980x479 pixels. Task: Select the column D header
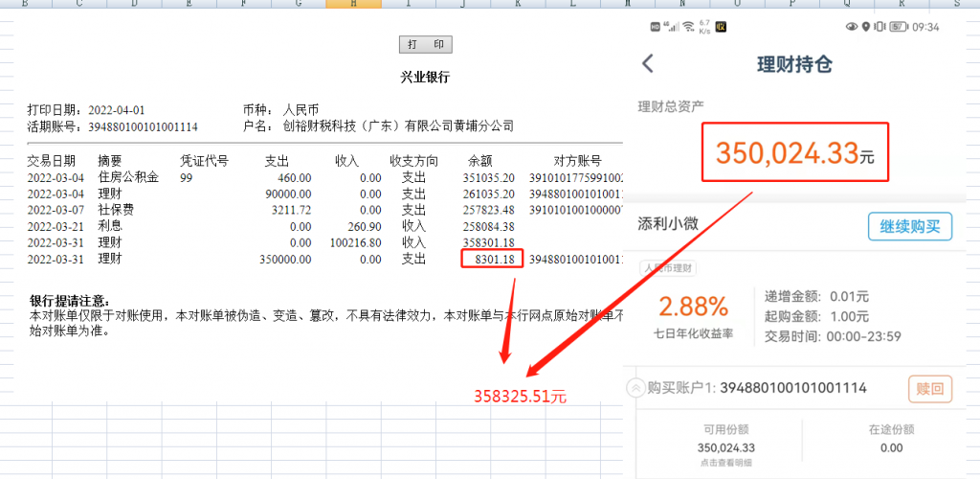point(134,4)
